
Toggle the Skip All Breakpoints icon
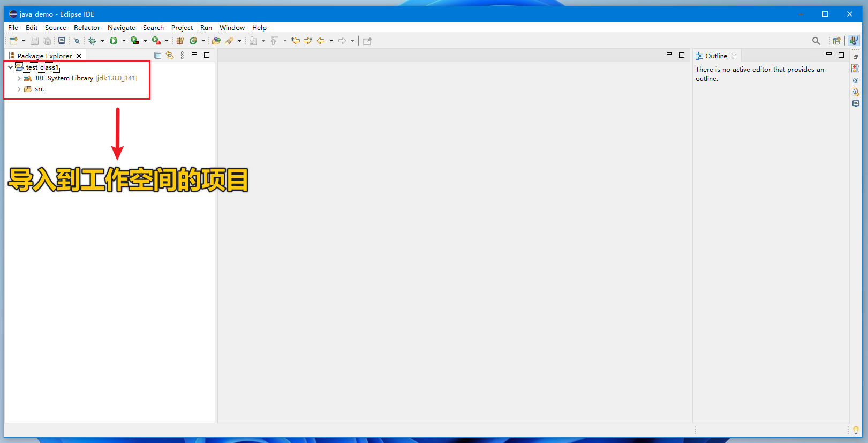77,41
